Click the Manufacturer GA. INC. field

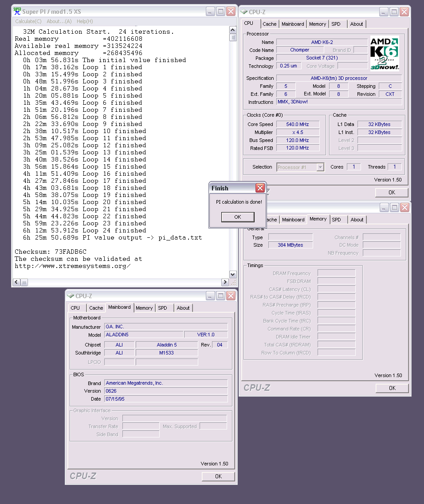click(x=166, y=327)
